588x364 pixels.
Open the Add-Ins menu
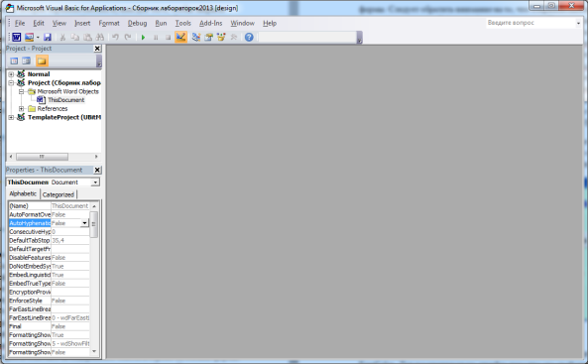tap(210, 23)
